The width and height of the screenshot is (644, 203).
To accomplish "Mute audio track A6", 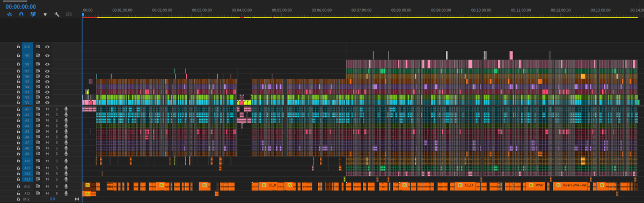I will click(x=47, y=137).
